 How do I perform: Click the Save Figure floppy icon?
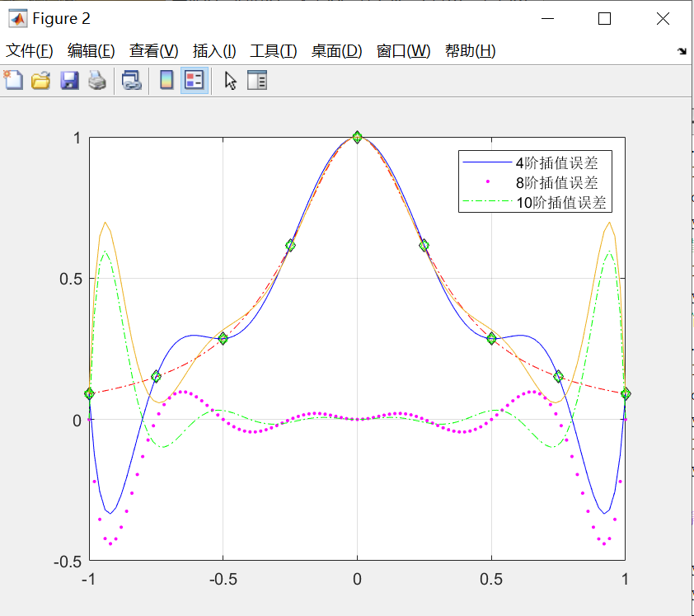(x=69, y=81)
